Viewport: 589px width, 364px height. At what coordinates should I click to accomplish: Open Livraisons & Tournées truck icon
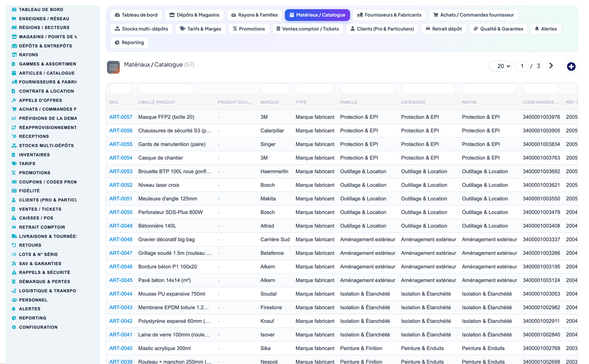coord(14,236)
